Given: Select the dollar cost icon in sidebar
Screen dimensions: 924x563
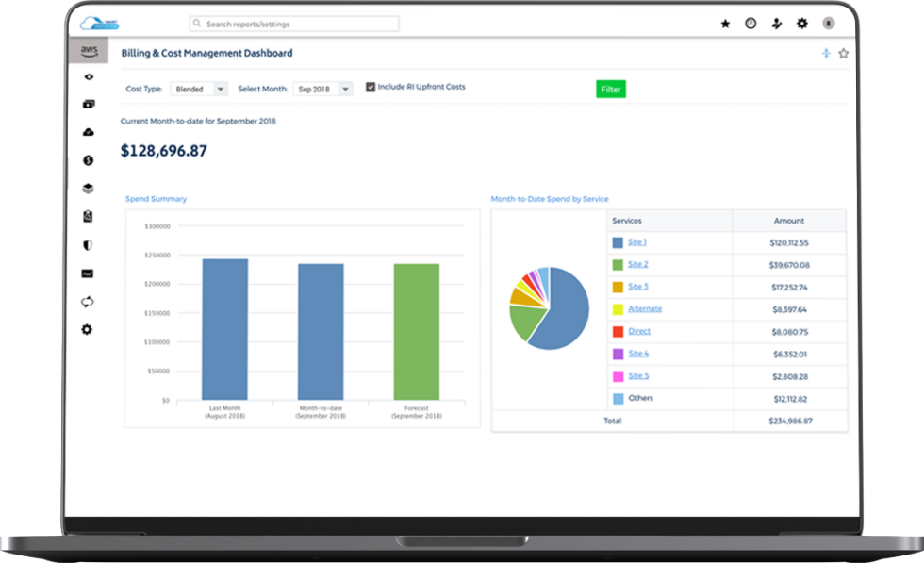Looking at the screenshot, I should 88,160.
